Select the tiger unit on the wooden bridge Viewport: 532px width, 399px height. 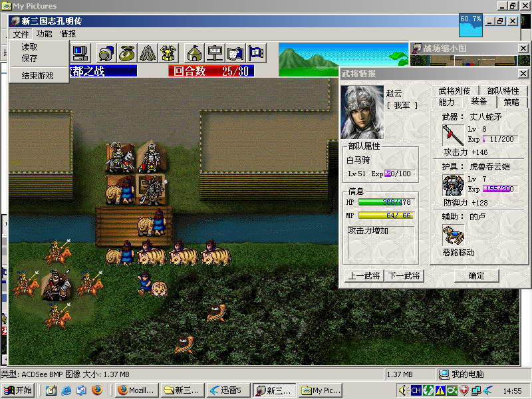click(152, 223)
